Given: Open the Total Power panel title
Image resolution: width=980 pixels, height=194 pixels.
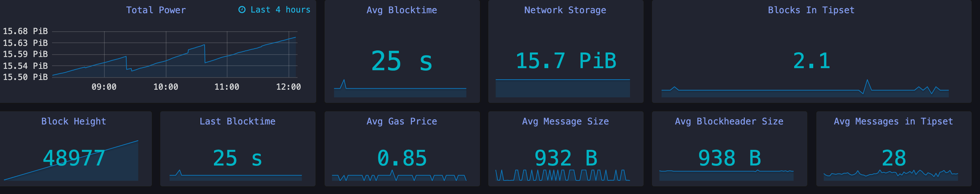Looking at the screenshot, I should (156, 10).
